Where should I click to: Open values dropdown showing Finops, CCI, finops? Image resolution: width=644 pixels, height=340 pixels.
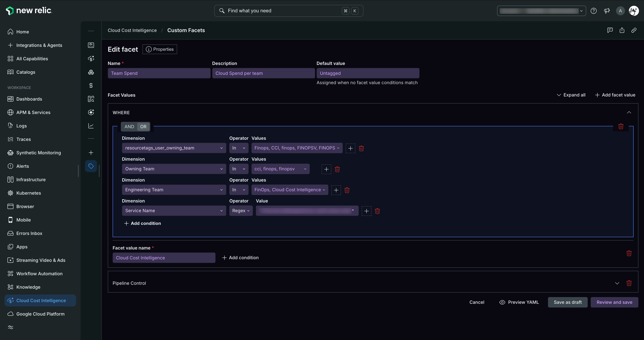click(x=297, y=148)
